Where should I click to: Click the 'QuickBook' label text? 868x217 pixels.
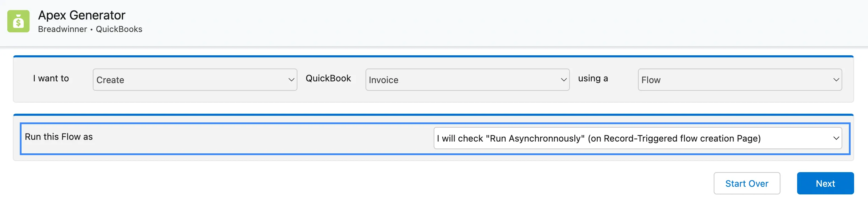pos(328,78)
